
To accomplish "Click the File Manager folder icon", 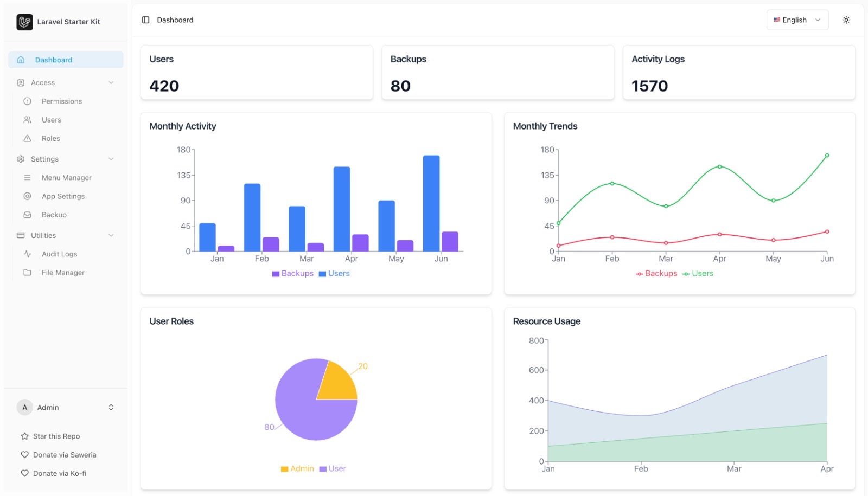I will tap(28, 273).
